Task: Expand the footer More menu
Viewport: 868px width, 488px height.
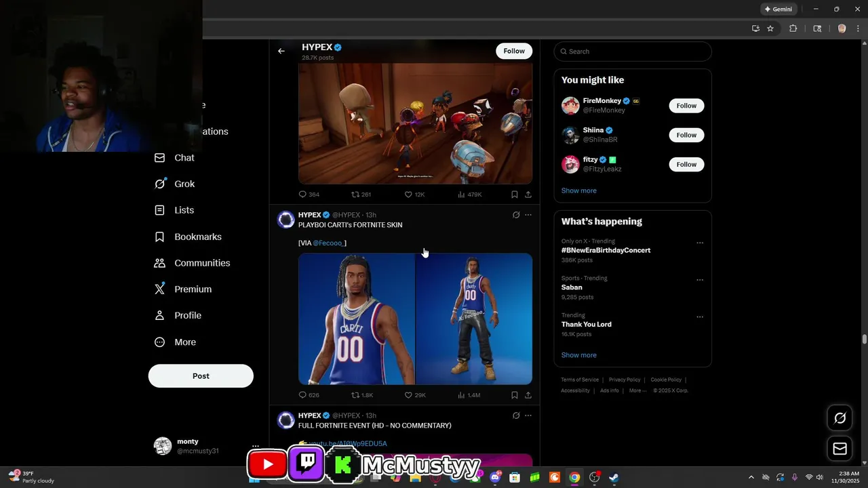Action: click(637, 390)
